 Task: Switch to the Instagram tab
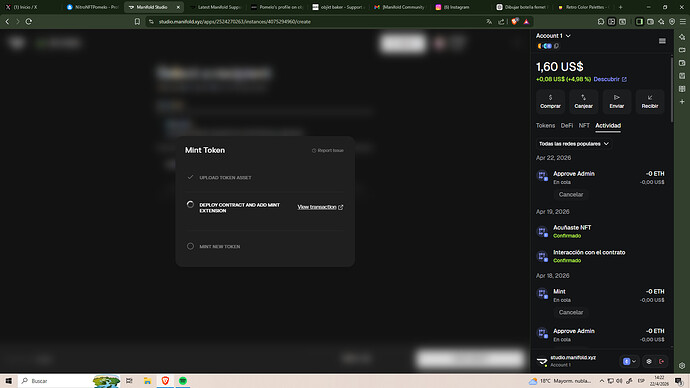coord(462,7)
